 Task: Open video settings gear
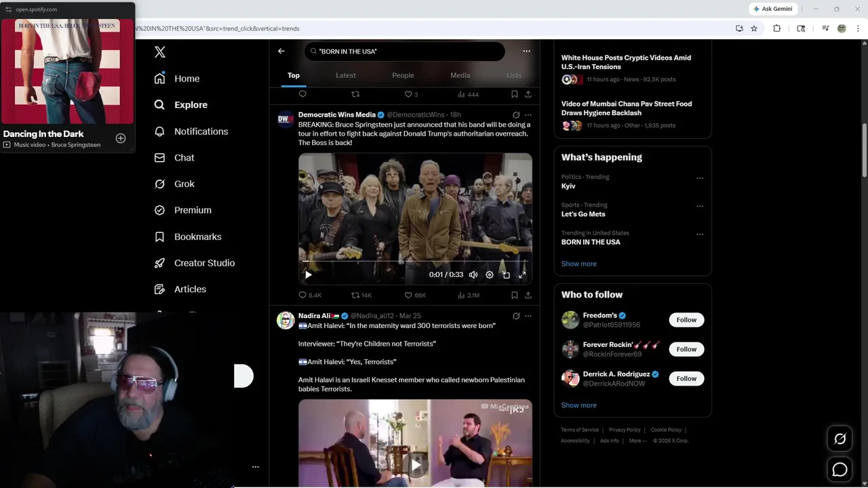[490, 274]
